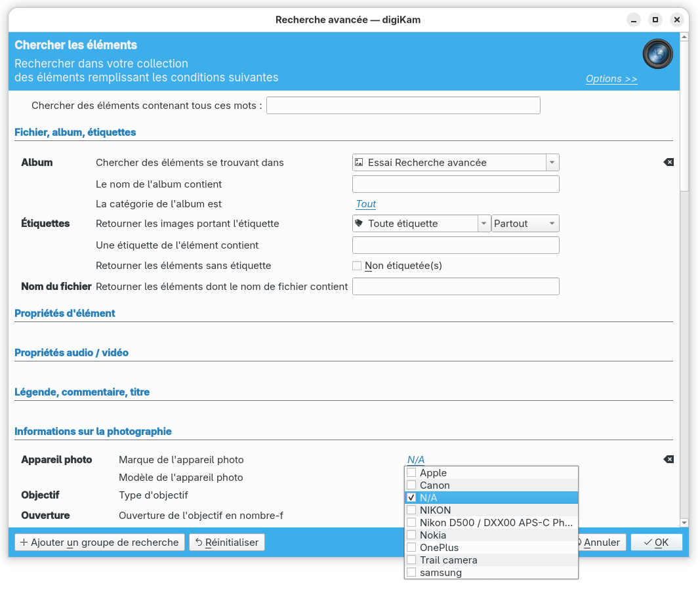The height and width of the screenshot is (595, 700).
Task: Click the album icon in the Essai Recherche avancée combo
Action: point(359,162)
